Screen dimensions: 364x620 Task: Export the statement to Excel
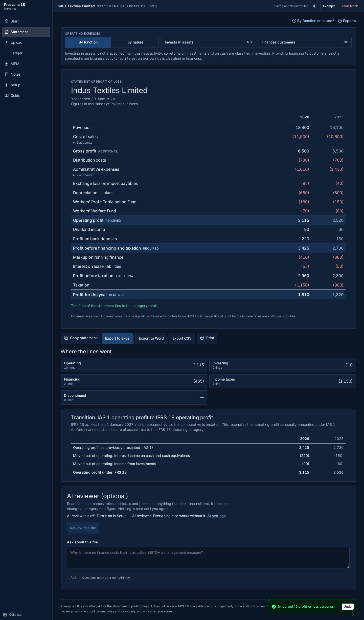click(x=118, y=338)
